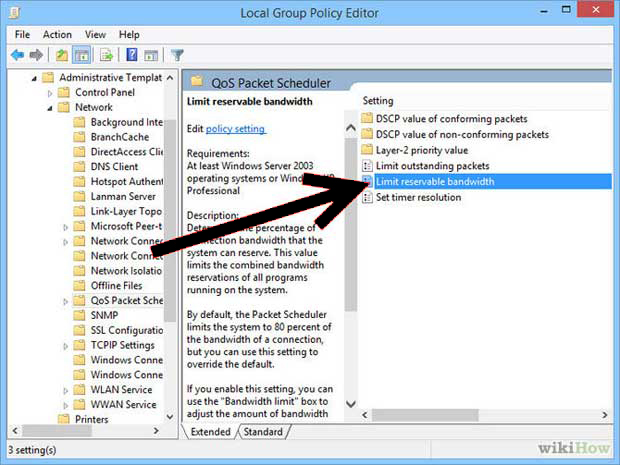The height and width of the screenshot is (465, 620).
Task: Open DSCP value of conforming packets folder
Action: (x=452, y=119)
